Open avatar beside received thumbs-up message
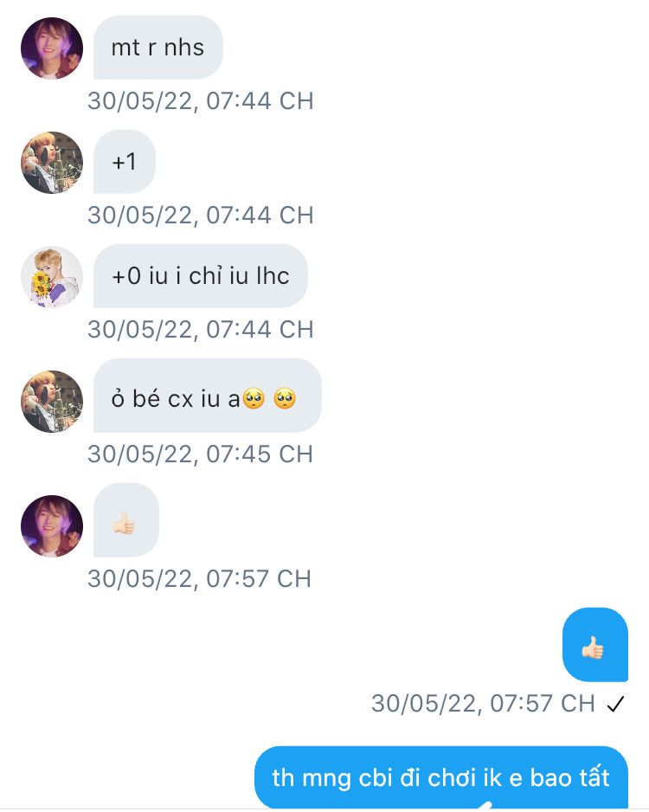The height and width of the screenshot is (812, 649). 52,526
